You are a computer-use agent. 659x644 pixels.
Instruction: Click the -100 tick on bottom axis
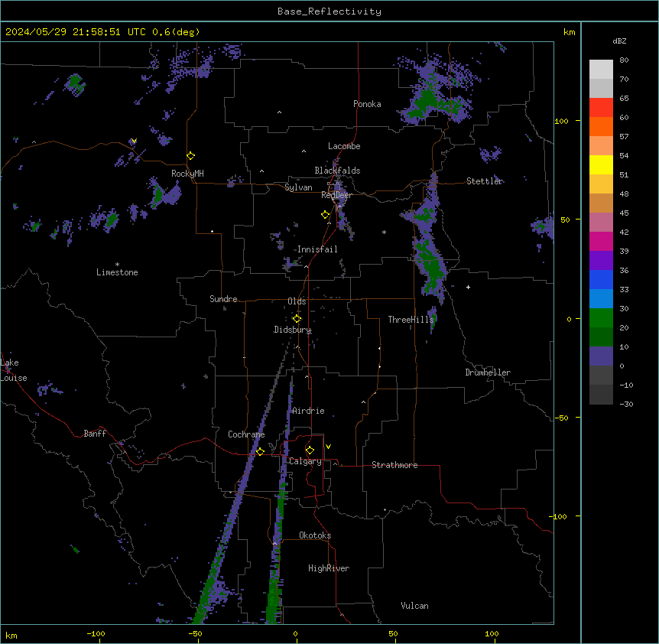pos(96,633)
